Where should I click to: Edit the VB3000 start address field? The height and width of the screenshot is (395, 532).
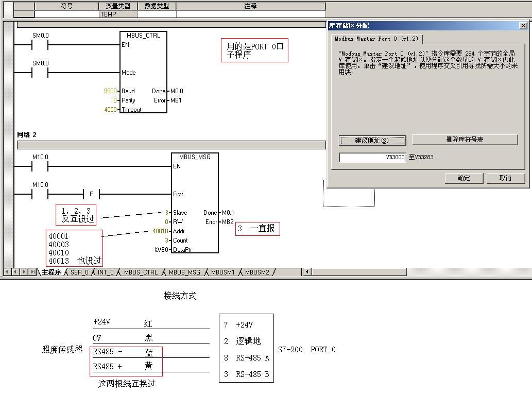[x=372, y=157]
